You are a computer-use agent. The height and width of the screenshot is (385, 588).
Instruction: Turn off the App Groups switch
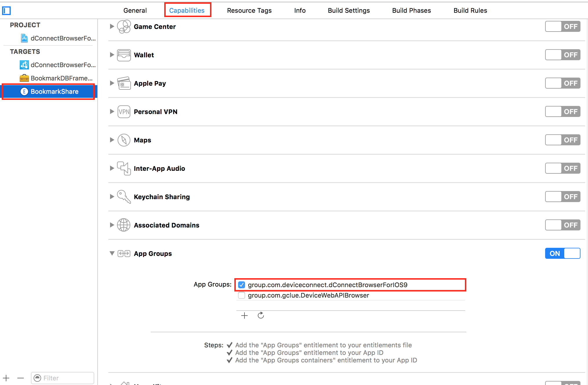pyautogui.click(x=562, y=254)
